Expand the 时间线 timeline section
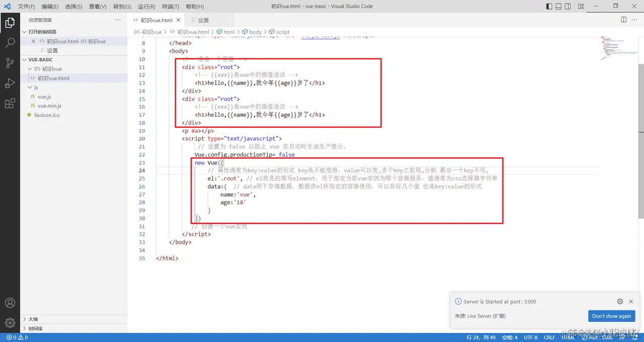The width and height of the screenshot is (644, 342). (x=73, y=328)
